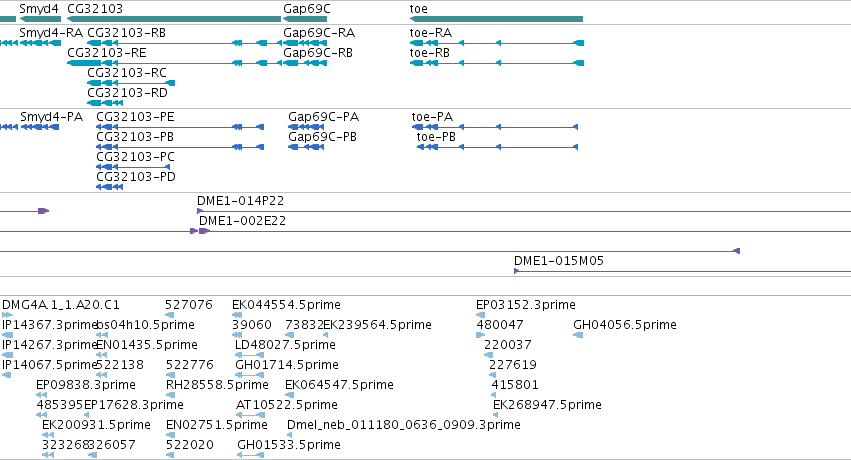The image size is (851, 460).
Task: Click the Gap69C gene bar
Action: pyautogui.click(x=304, y=19)
